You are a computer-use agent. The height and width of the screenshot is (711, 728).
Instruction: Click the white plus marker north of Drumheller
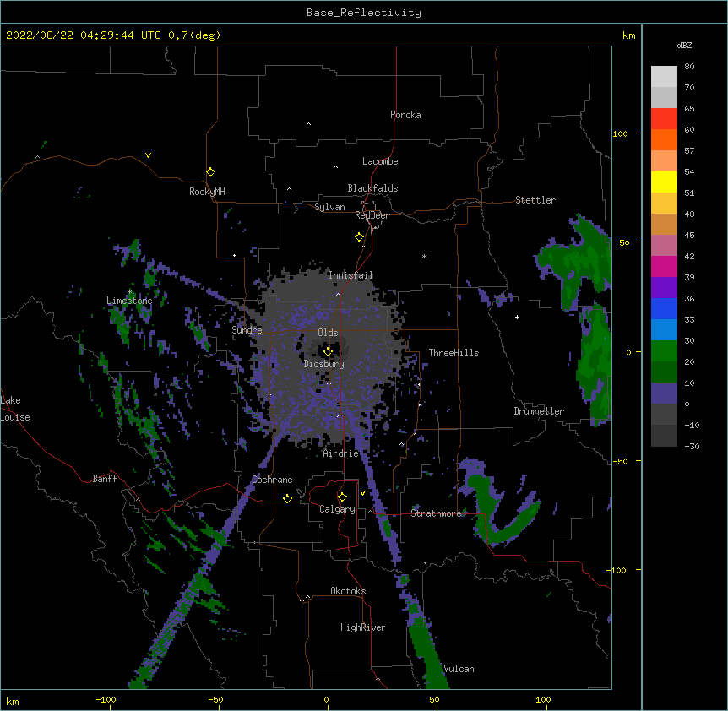(x=517, y=317)
